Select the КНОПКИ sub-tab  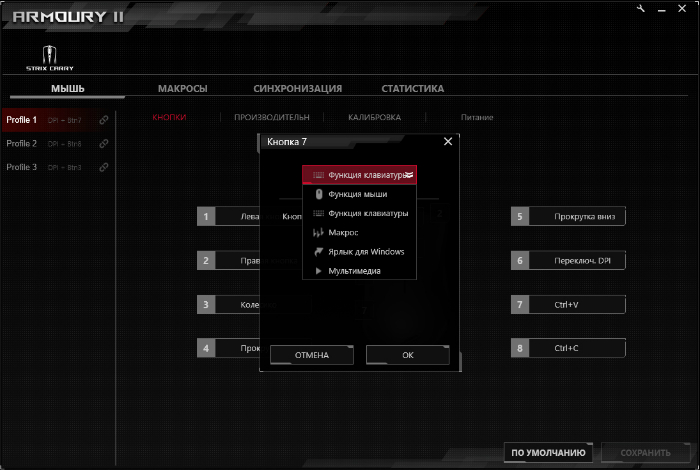coord(169,117)
